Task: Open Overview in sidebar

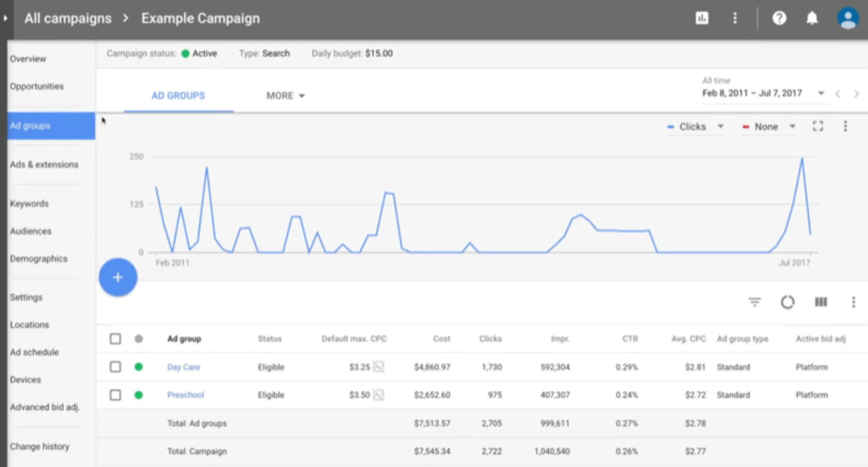Action: point(28,59)
